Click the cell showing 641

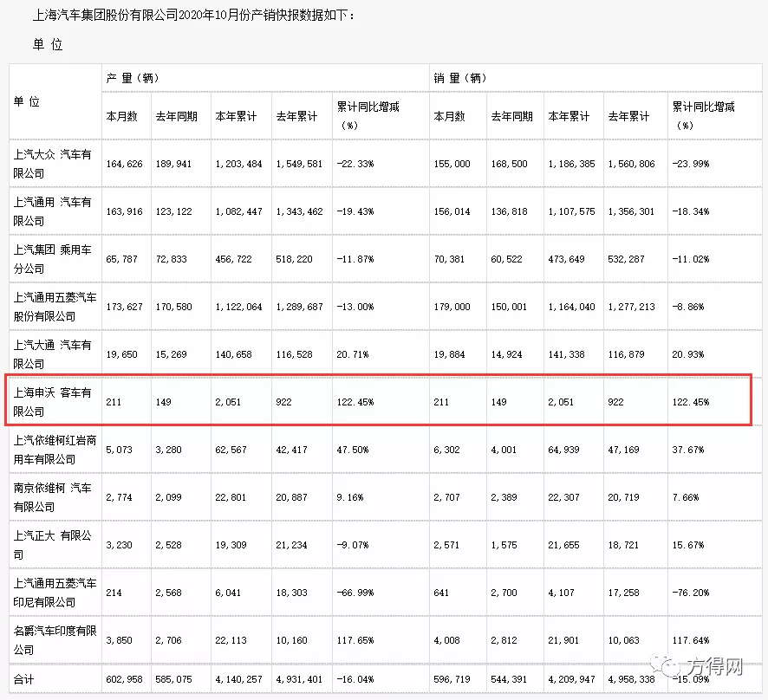click(x=441, y=593)
